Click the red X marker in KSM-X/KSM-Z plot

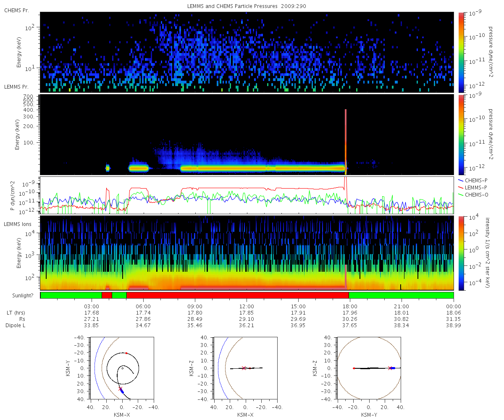[244, 368]
